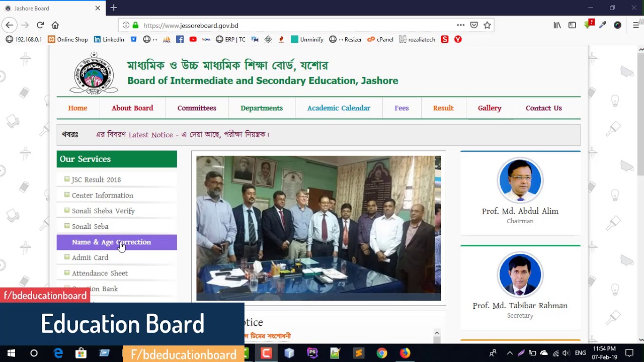This screenshot has width=644, height=362.
Task: Open the Departments menu
Action: pos(262,108)
